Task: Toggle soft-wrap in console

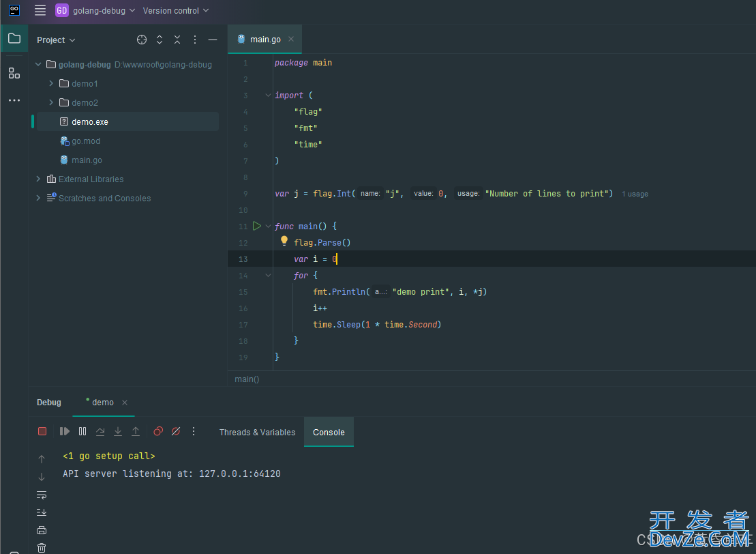Action: [x=42, y=495]
